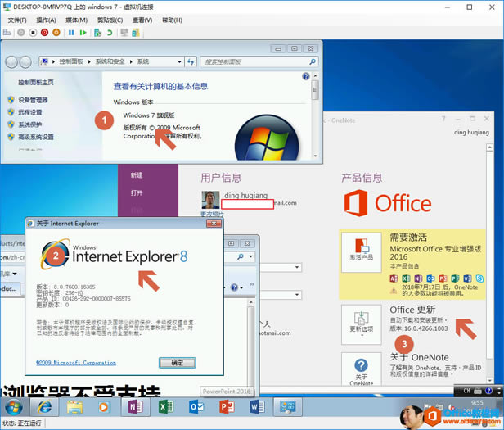Open the 更新选项 dropdown button

point(362,324)
